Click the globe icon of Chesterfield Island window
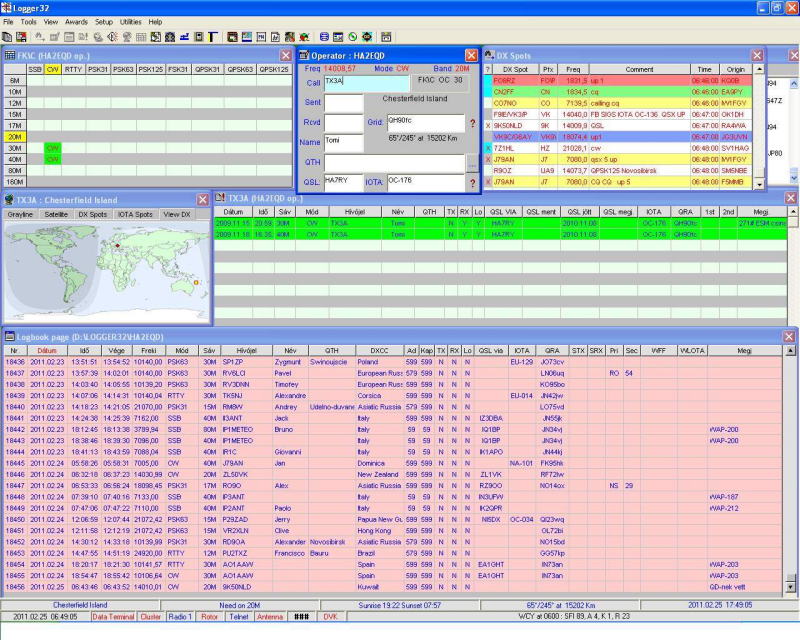Viewport: 800px width, 640px height. point(9,200)
